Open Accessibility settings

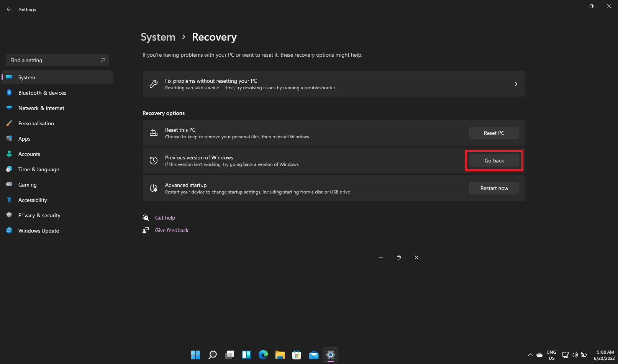click(x=57, y=200)
